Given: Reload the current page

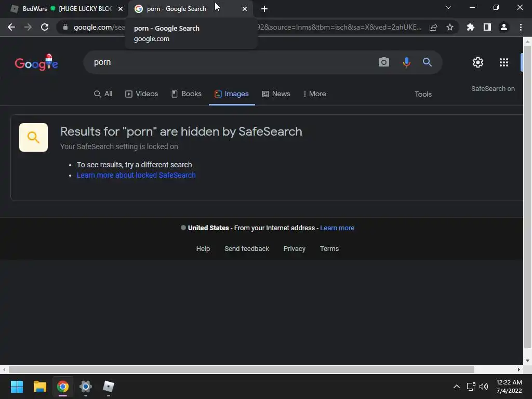Looking at the screenshot, I should [45, 27].
